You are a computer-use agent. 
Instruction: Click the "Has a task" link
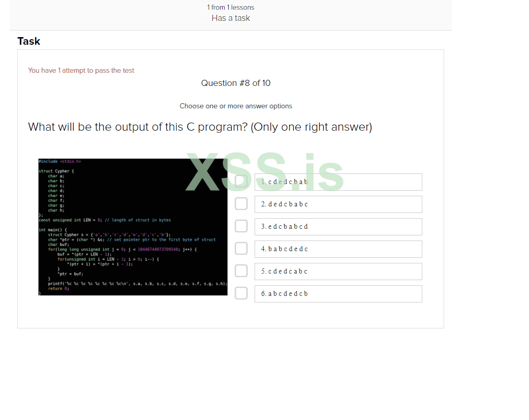coord(231,18)
